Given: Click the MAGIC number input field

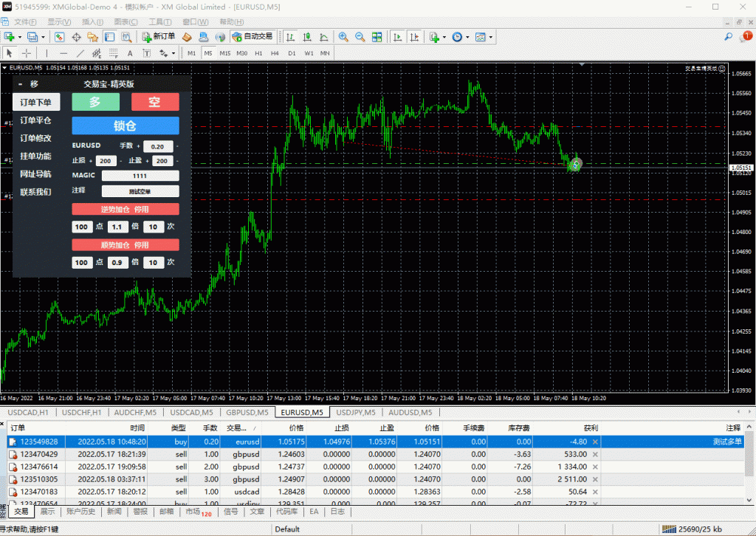Looking at the screenshot, I should pos(140,175).
